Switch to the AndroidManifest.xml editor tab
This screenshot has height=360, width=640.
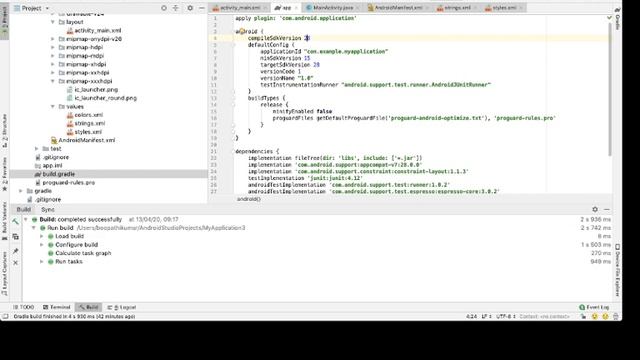[398, 8]
